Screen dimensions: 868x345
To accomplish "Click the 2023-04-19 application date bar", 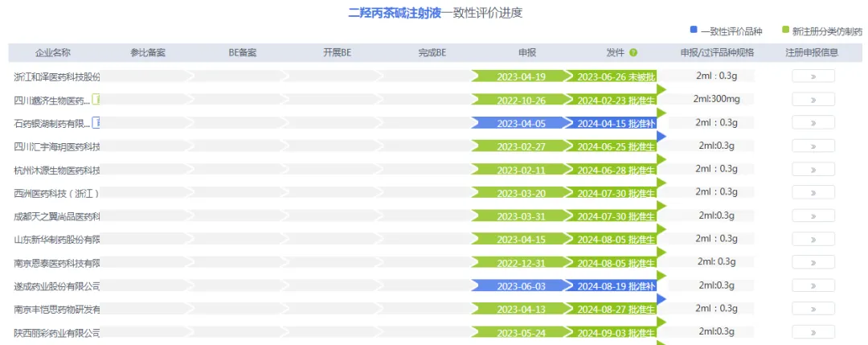I will point(522,76).
